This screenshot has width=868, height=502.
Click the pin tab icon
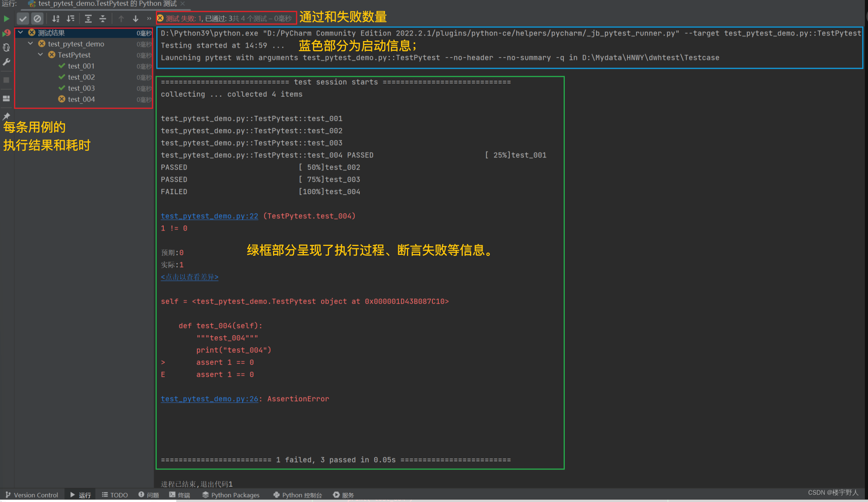pos(6,116)
